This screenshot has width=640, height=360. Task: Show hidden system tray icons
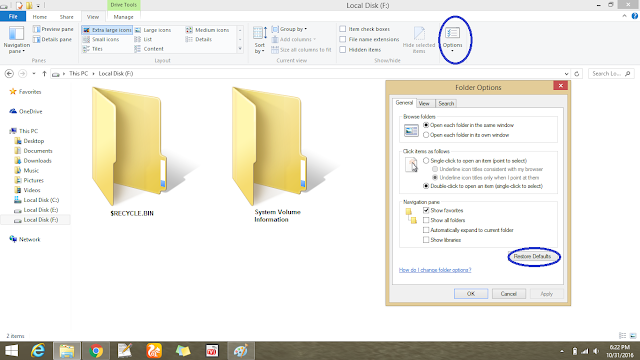[562, 351]
